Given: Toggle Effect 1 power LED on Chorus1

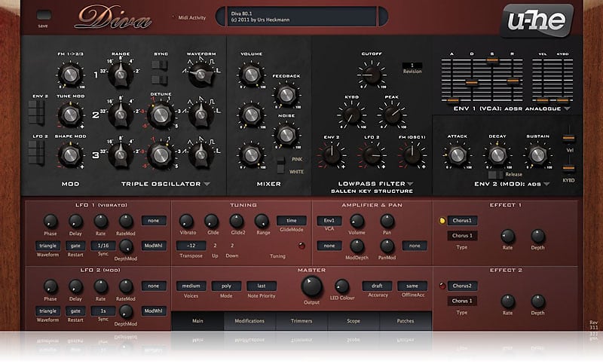Looking at the screenshot, I should coord(442,221).
